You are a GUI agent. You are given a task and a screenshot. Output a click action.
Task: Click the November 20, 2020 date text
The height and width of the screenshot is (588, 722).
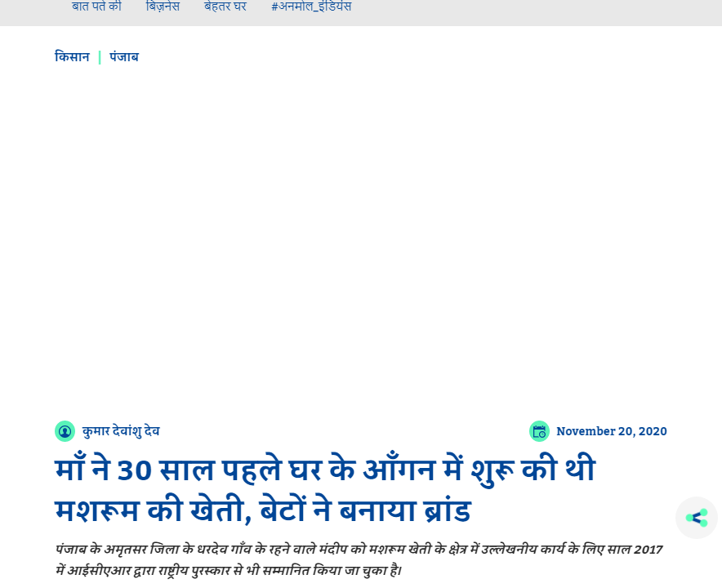[611, 431]
